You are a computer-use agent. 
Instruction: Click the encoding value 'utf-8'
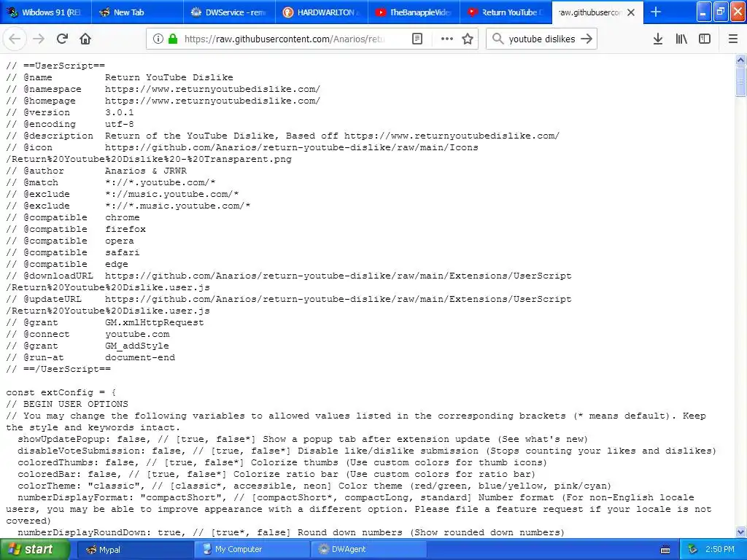[120, 124]
